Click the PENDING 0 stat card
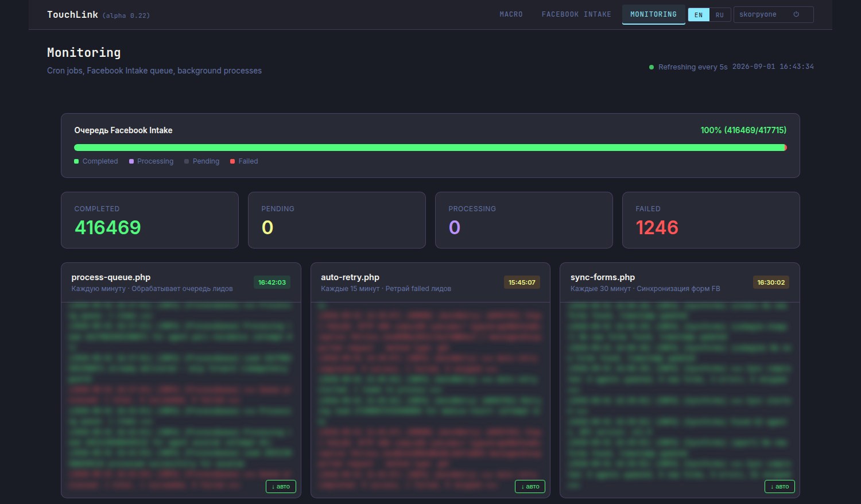The height and width of the screenshot is (504, 861). tap(337, 220)
